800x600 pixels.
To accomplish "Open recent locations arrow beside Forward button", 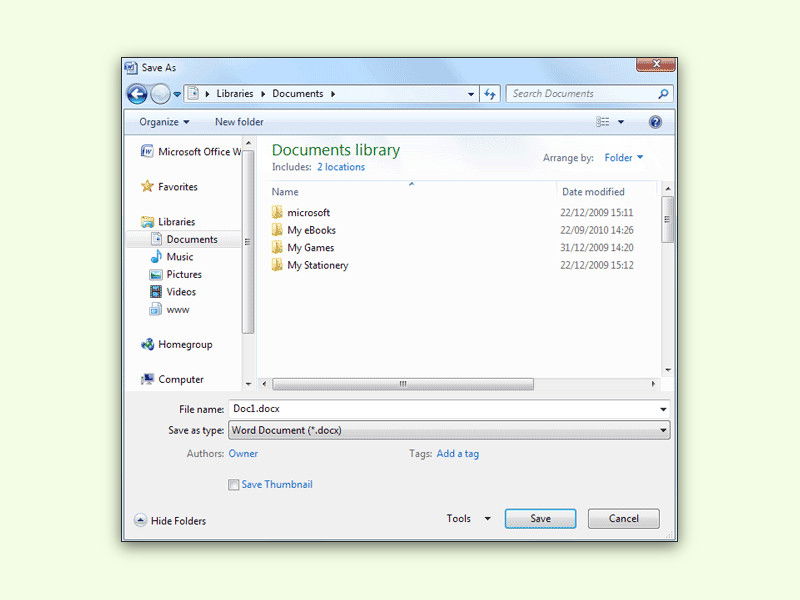I will [177, 94].
